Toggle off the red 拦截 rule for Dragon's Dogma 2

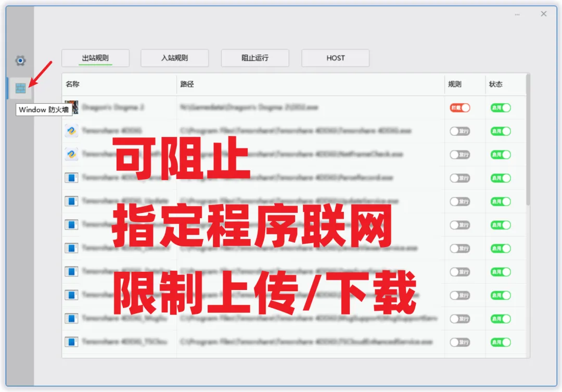(x=459, y=108)
